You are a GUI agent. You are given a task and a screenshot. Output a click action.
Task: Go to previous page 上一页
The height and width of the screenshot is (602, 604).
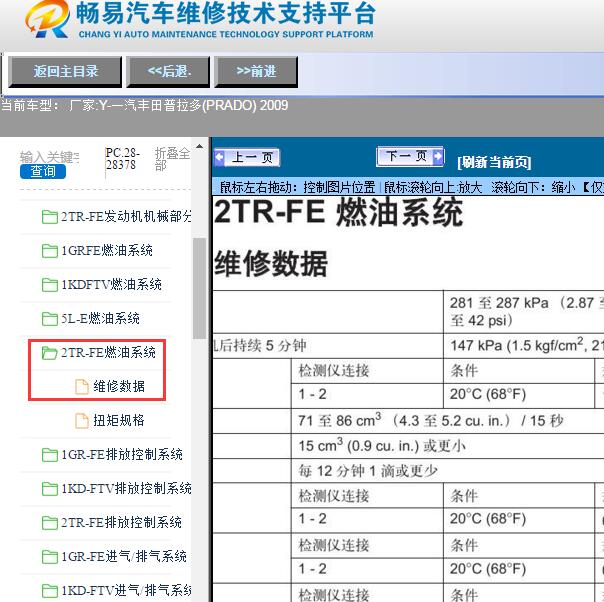[247, 158]
